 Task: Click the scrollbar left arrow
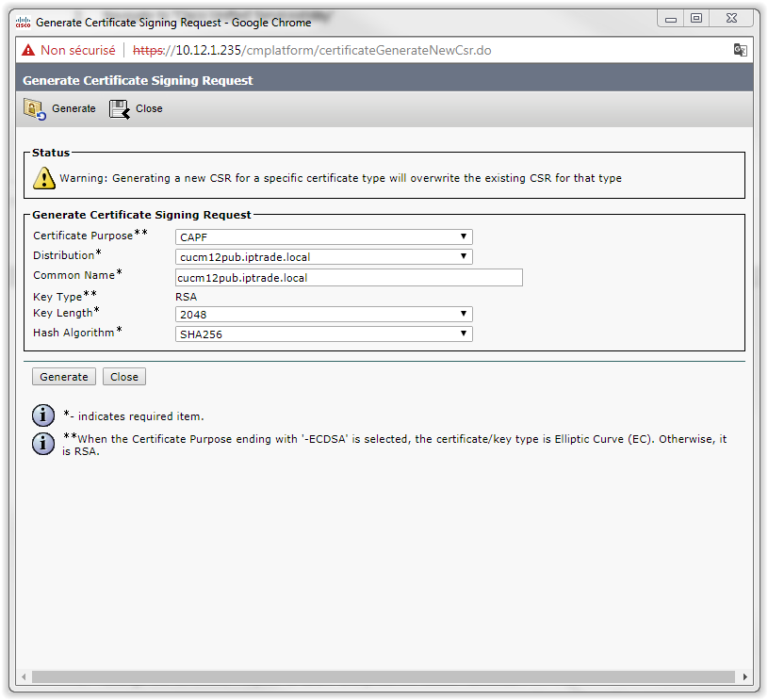[x=24, y=676]
